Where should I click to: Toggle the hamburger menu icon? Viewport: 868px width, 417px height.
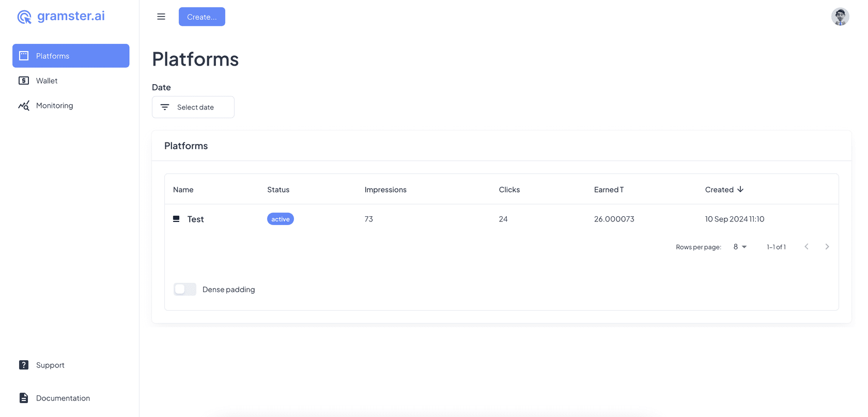tap(161, 17)
